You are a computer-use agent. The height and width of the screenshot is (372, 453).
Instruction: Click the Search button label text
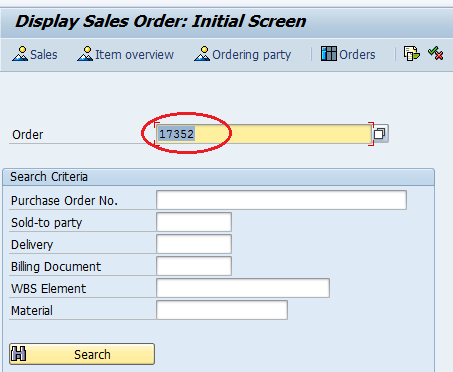tap(92, 354)
